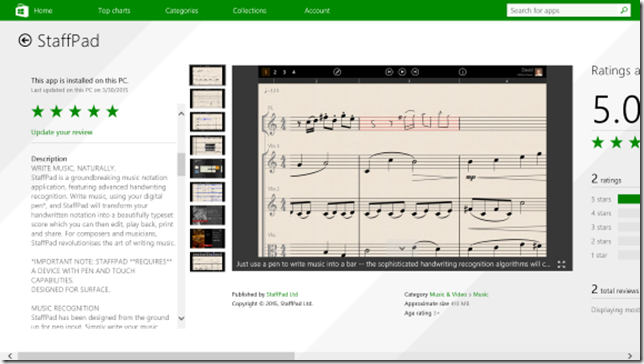Click the '2 total reviews' text
The image size is (644, 364).
point(615,290)
